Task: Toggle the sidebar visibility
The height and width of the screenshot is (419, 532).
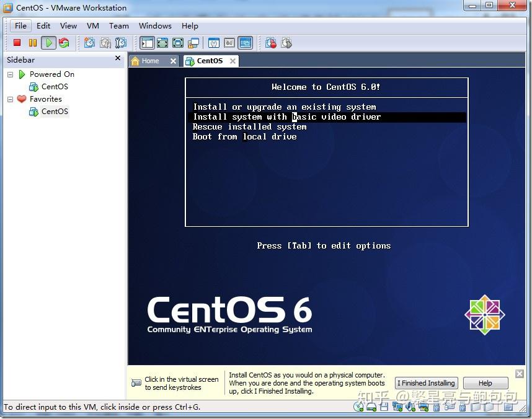Action: (x=147, y=42)
